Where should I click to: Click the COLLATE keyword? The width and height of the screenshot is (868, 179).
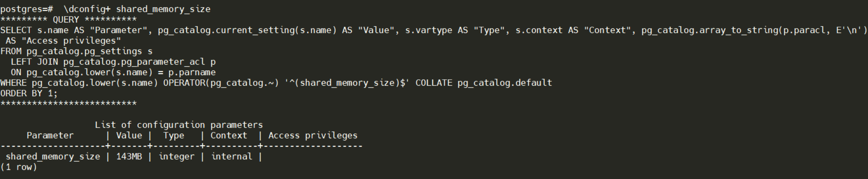(434, 83)
